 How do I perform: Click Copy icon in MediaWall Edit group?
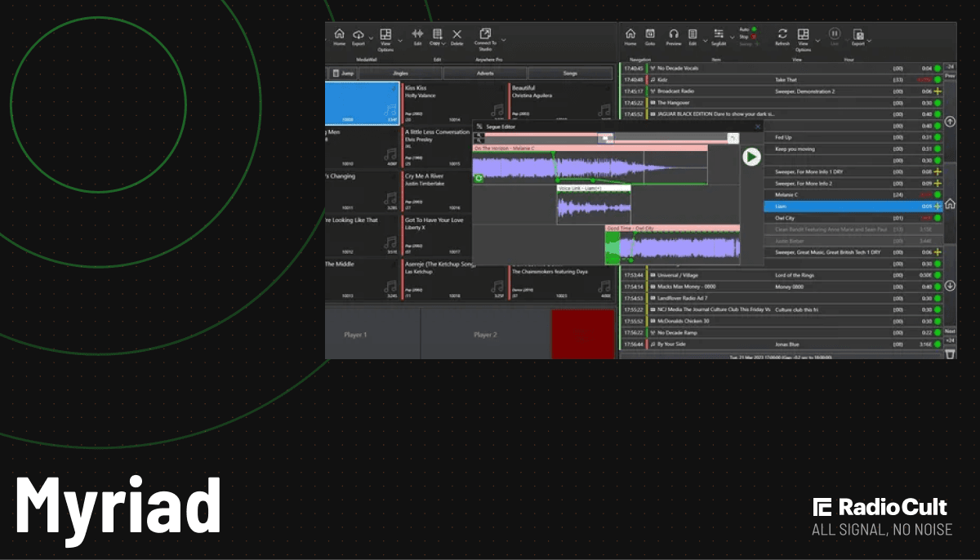[437, 34]
